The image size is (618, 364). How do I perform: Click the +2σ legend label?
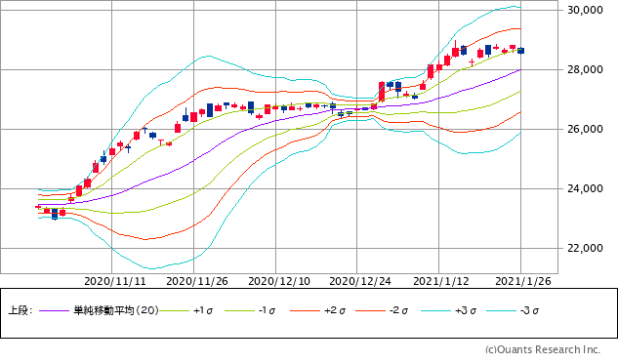click(x=335, y=310)
